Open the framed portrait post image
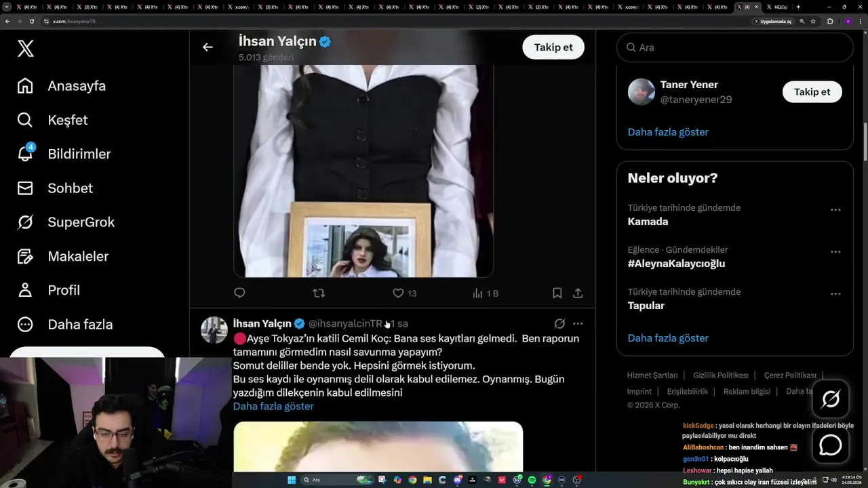This screenshot has height=488, width=868. 363,171
